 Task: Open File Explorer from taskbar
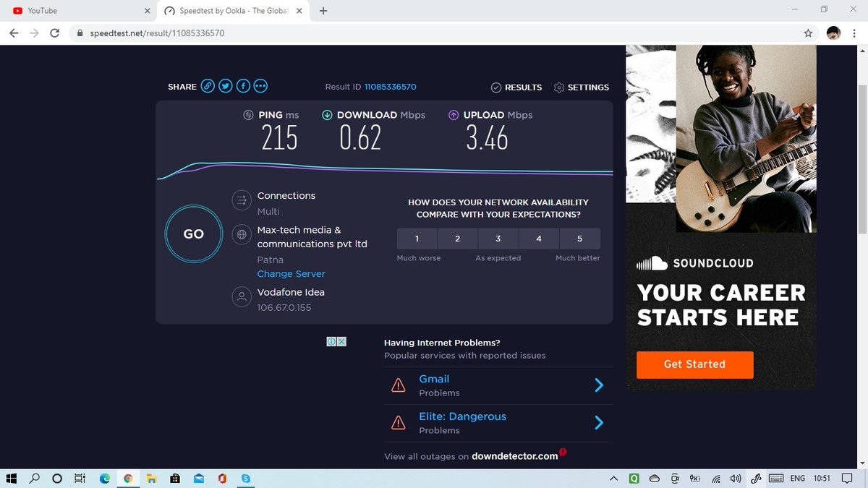click(151, 479)
